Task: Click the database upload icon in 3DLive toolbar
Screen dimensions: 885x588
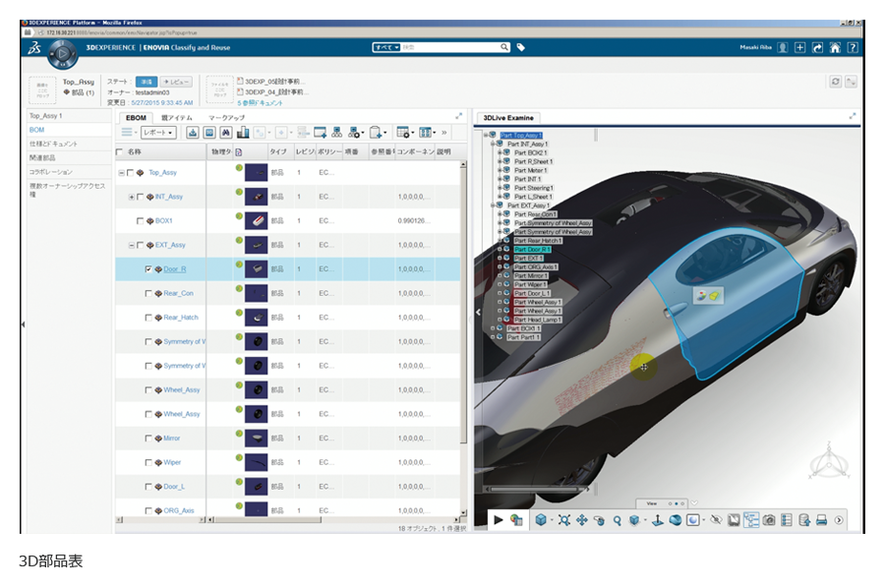Action: click(x=804, y=520)
